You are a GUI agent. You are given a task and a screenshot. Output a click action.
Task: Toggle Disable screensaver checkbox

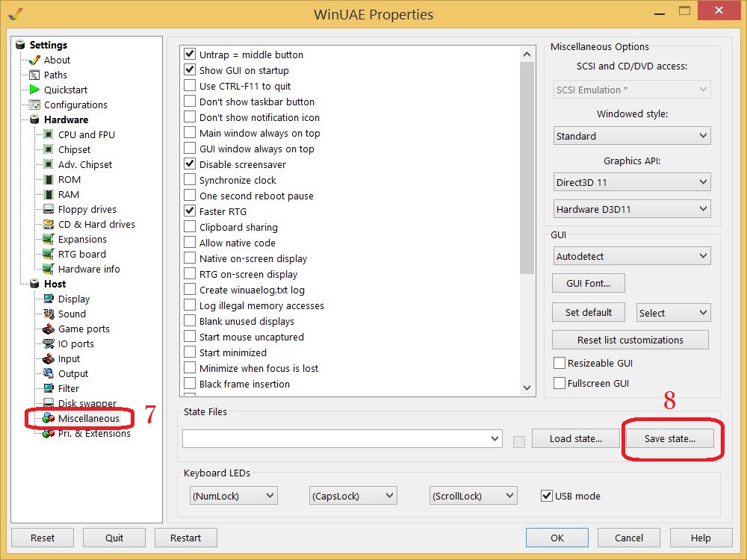[190, 164]
